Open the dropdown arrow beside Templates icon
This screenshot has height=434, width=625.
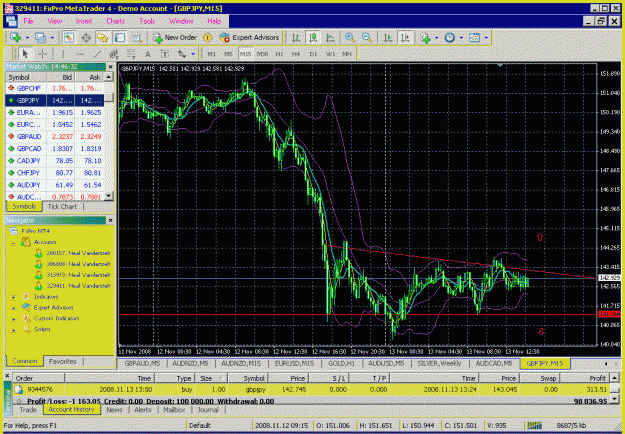(486, 37)
